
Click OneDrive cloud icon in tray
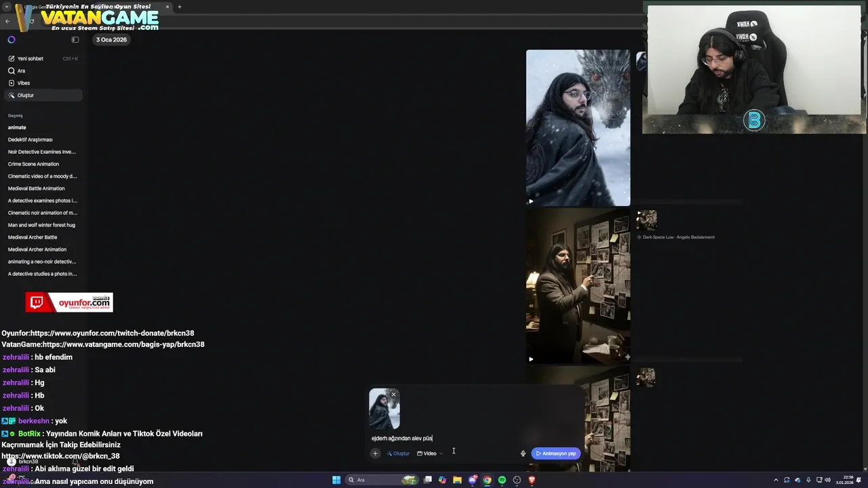point(797,480)
